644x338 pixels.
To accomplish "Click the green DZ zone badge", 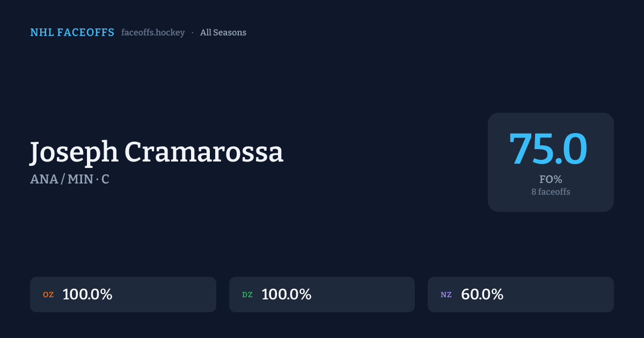I will (x=247, y=295).
